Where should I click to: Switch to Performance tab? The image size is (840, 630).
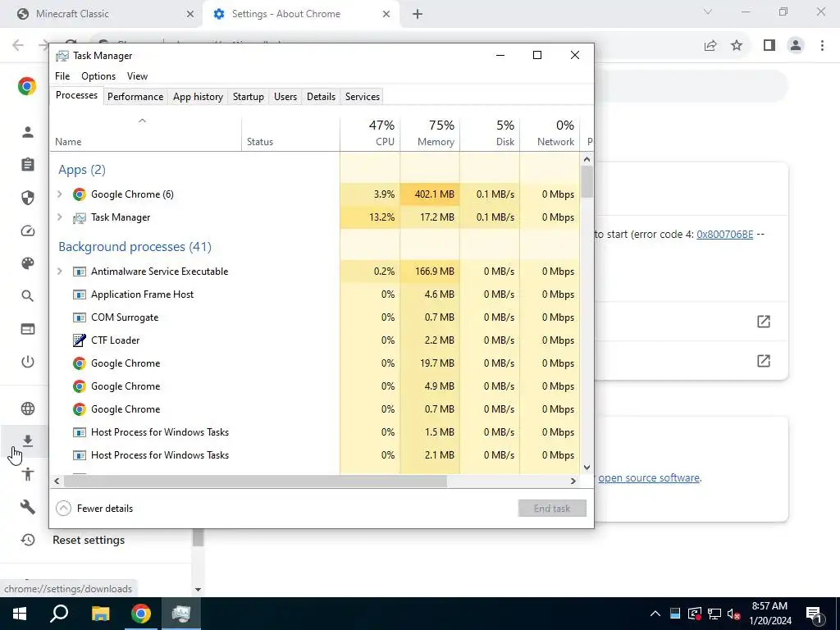coord(135,97)
